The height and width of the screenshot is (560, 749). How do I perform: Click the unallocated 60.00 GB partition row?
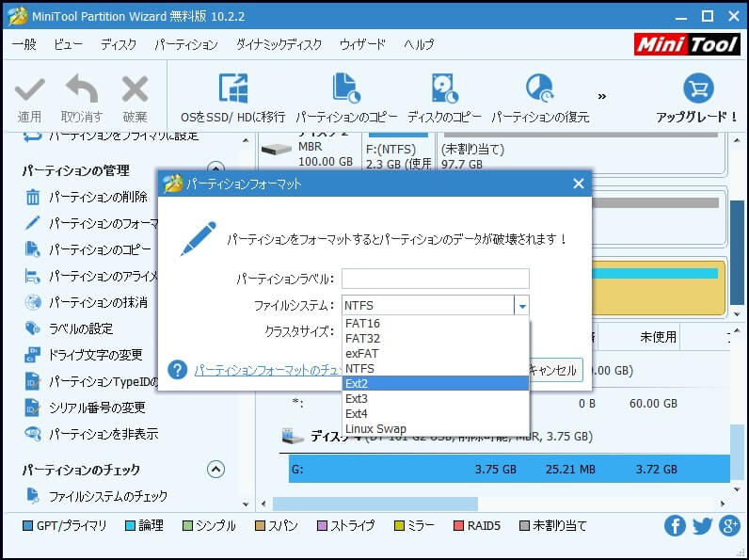[x=509, y=403]
